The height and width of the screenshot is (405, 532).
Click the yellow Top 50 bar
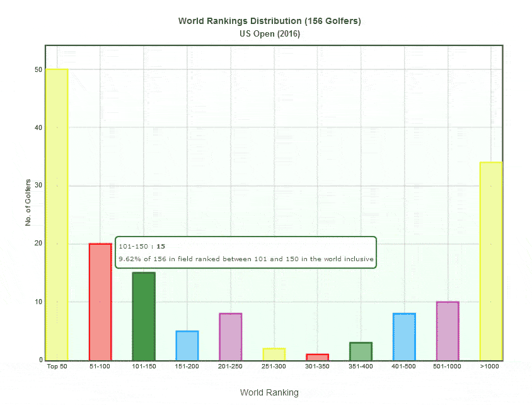[x=57, y=214]
